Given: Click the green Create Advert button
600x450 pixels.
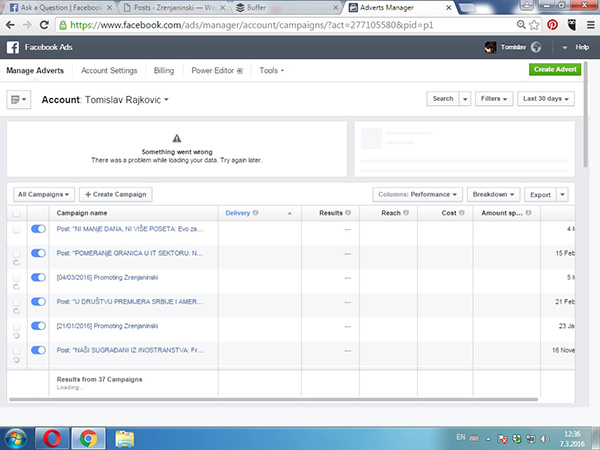Looking at the screenshot, I should 554,69.
